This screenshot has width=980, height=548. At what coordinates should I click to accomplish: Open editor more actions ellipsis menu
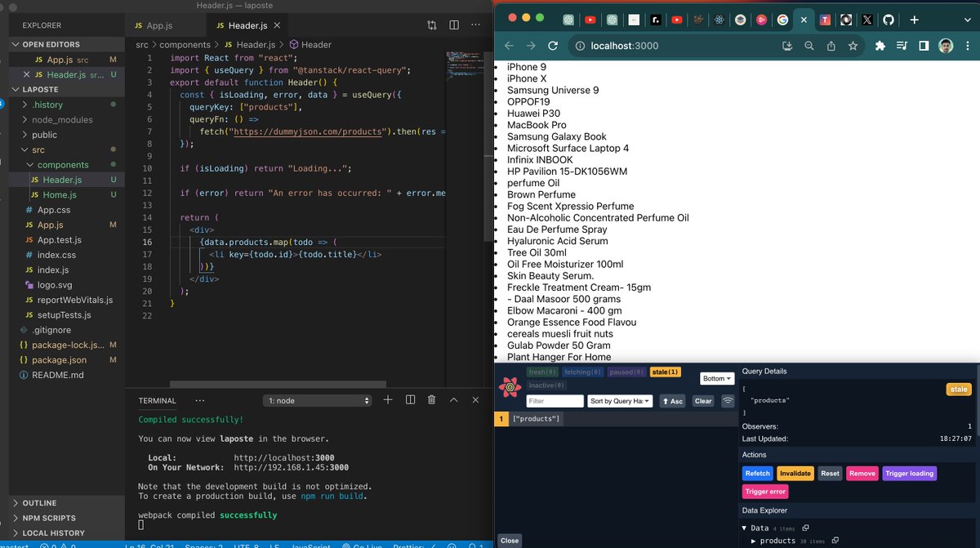[x=476, y=25]
